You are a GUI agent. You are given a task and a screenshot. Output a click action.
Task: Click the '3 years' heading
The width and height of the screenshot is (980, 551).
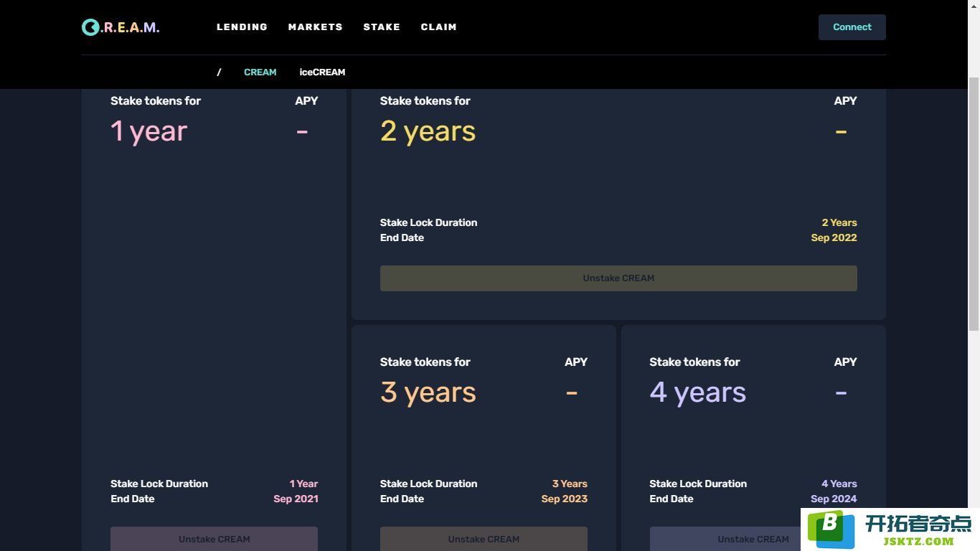(428, 393)
